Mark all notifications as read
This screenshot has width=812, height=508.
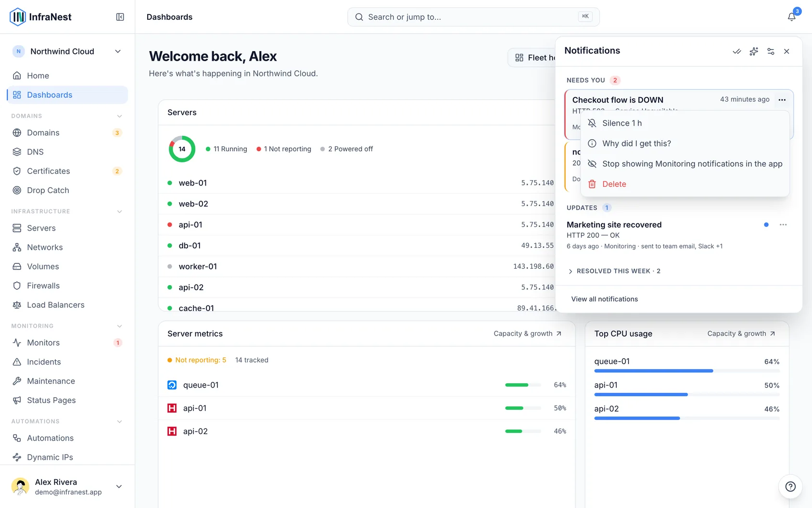tap(737, 52)
